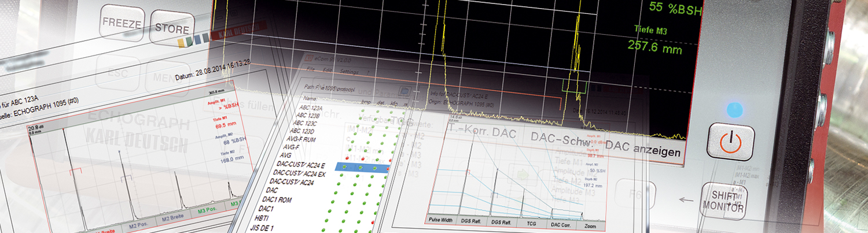Select the Pulse Width tab

tap(442, 220)
